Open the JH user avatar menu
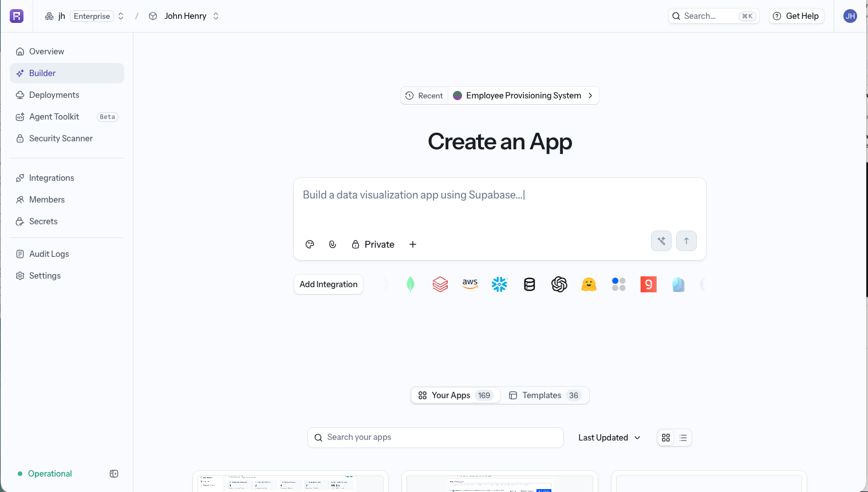The width and height of the screenshot is (868, 492). (x=850, y=16)
